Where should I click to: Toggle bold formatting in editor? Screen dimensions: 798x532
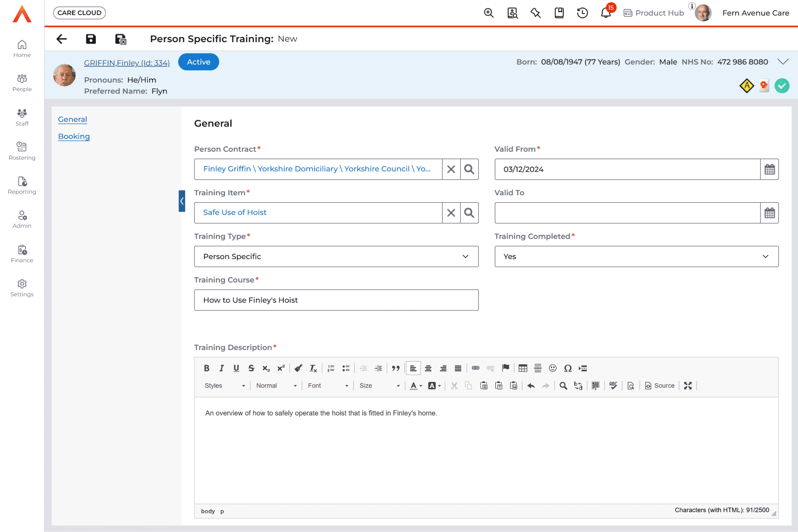coord(207,368)
